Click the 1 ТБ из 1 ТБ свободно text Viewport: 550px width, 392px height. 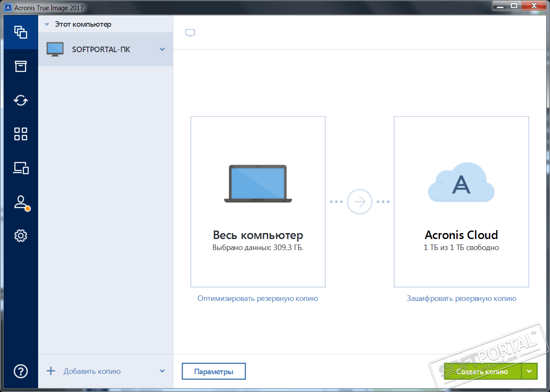coord(461,247)
